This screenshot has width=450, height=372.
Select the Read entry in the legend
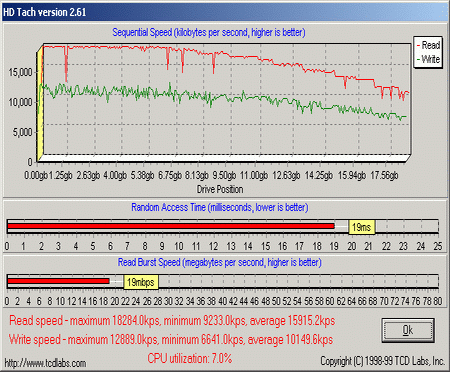[x=428, y=45]
